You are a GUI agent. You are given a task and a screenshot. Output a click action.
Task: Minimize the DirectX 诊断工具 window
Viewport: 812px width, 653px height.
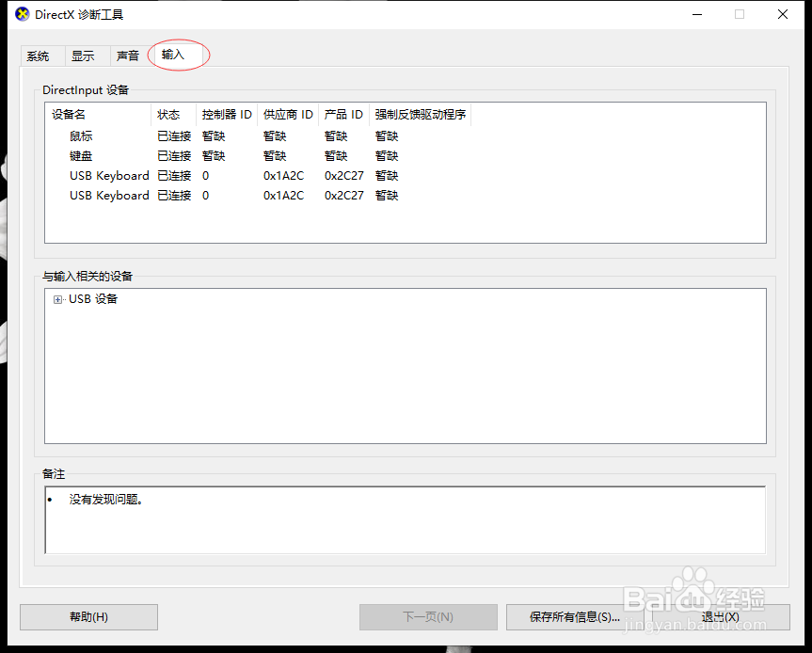click(697, 14)
